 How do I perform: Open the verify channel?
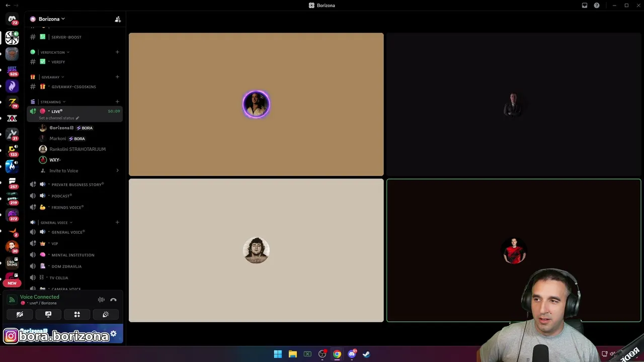(x=74, y=62)
